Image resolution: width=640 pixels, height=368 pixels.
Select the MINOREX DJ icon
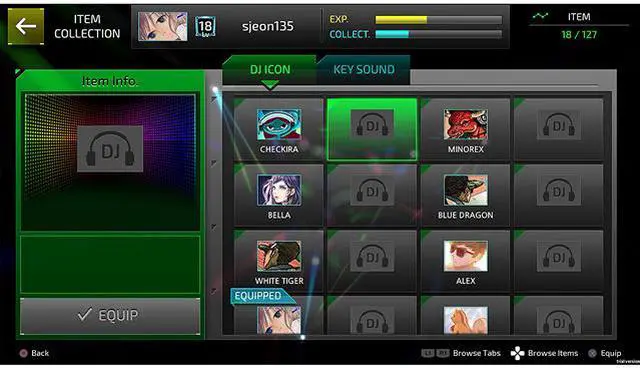(x=465, y=129)
